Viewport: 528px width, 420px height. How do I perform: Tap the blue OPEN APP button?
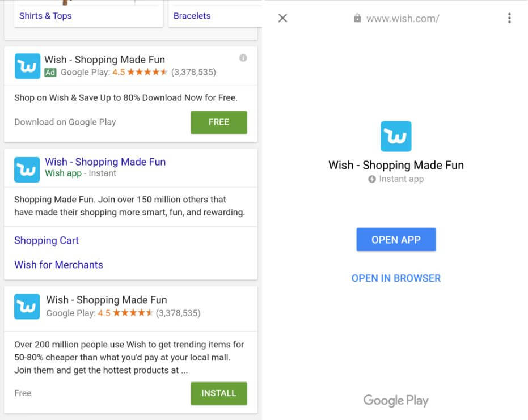click(x=396, y=240)
